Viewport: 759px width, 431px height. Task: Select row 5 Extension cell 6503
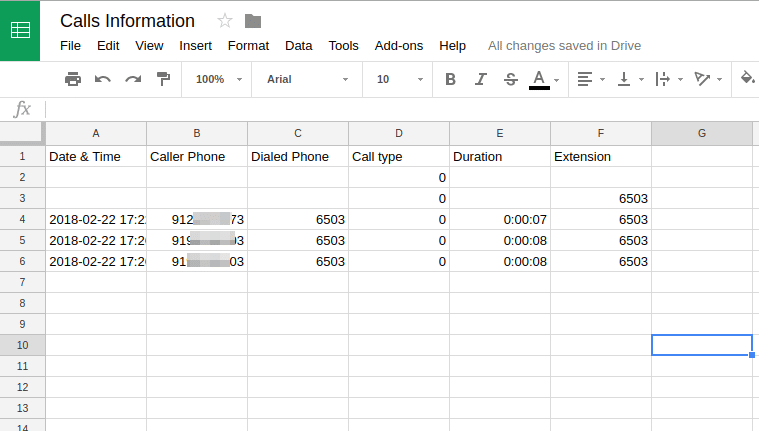[601, 241]
